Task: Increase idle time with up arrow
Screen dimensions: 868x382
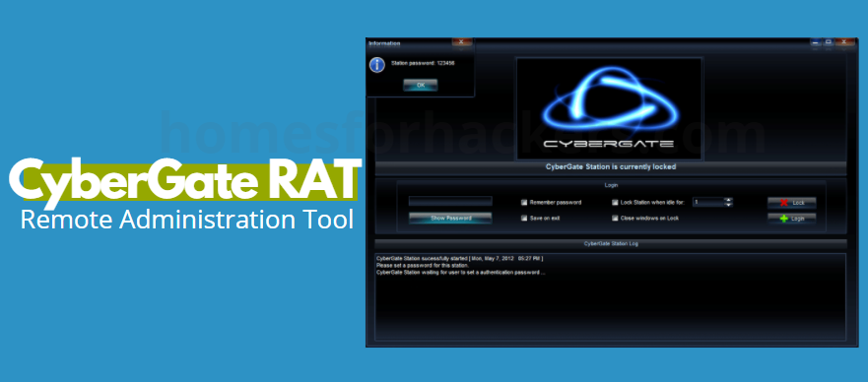Action: [x=728, y=200]
